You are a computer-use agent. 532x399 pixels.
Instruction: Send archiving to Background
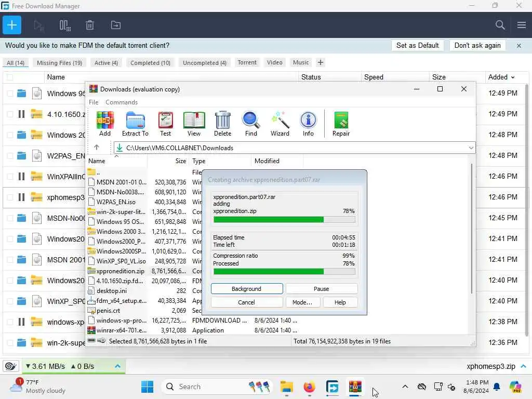pos(247,289)
